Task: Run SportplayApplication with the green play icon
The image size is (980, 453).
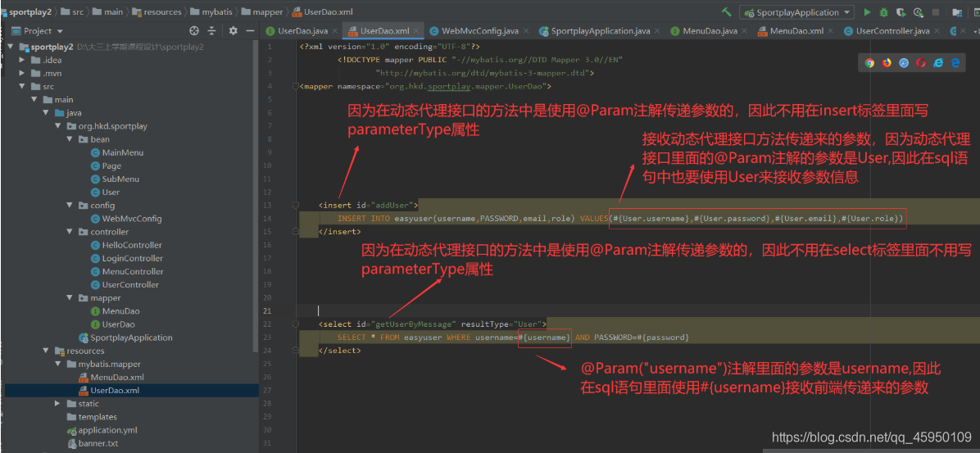Action: pyautogui.click(x=867, y=11)
